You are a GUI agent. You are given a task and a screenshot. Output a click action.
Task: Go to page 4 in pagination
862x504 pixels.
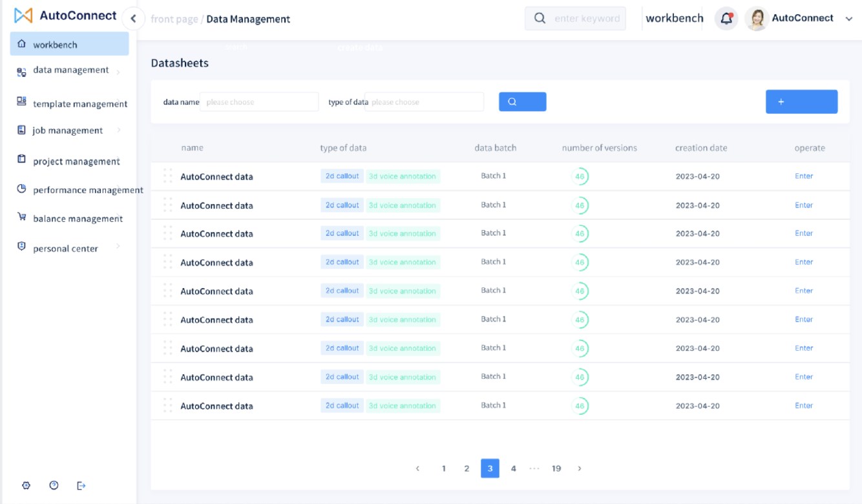(513, 468)
